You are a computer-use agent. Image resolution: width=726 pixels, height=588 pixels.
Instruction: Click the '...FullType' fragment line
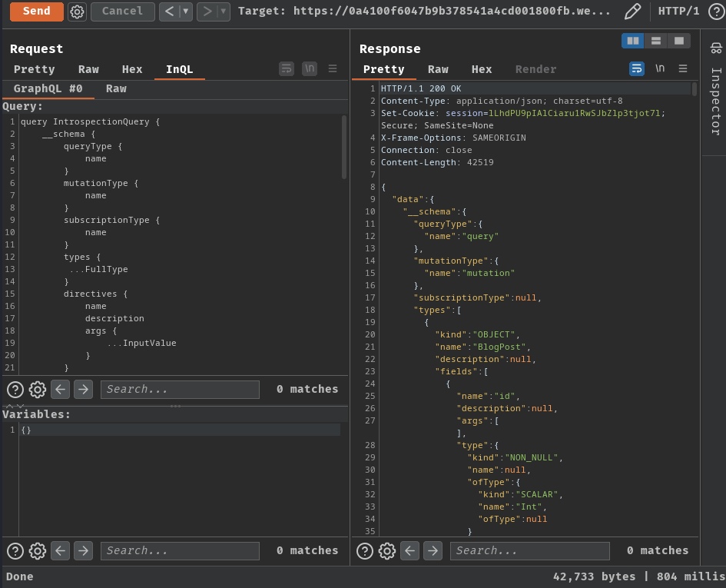[x=99, y=269]
